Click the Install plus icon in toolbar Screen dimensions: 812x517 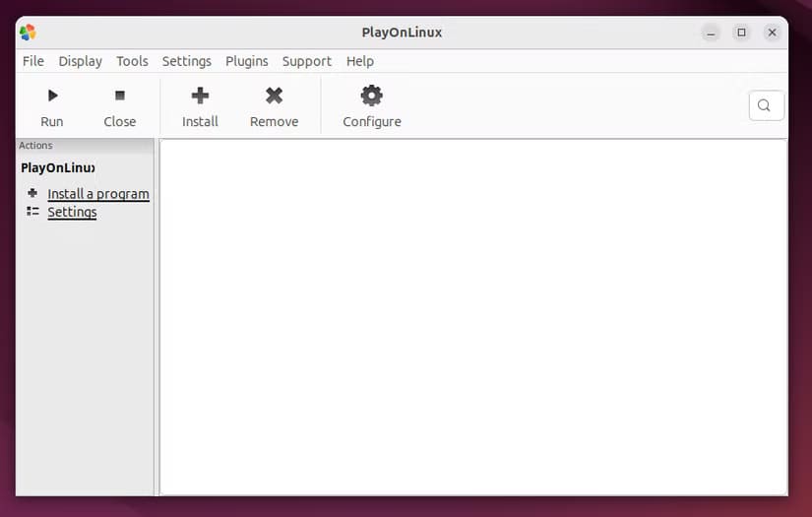(x=200, y=96)
